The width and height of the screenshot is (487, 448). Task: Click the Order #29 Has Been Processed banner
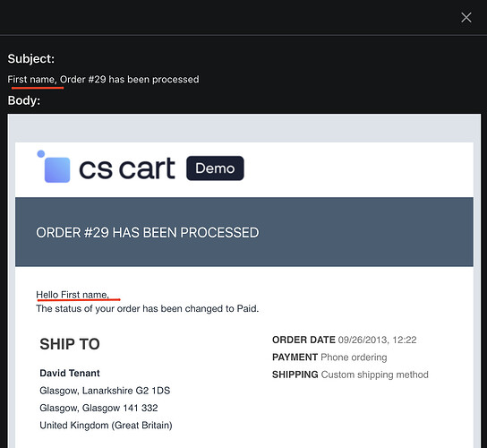coord(244,232)
